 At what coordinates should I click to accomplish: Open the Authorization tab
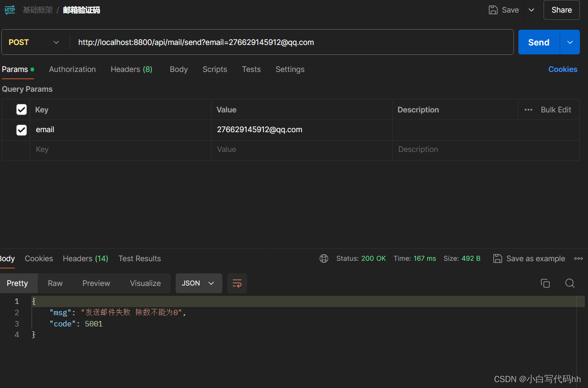tap(72, 69)
